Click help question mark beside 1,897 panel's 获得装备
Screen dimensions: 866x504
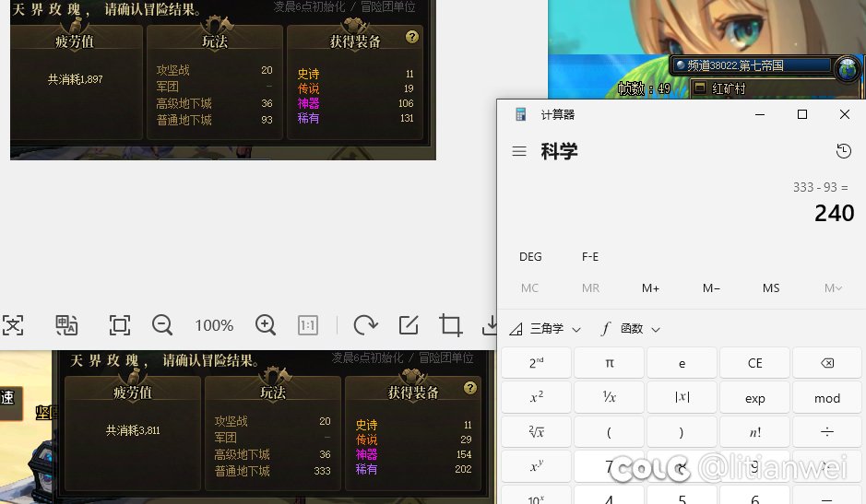[x=411, y=37]
